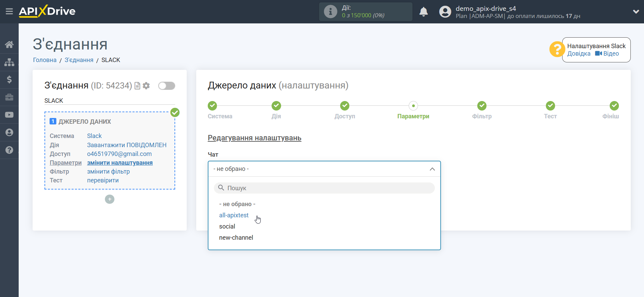Go to Головна breadcrumb
The image size is (644, 297).
tap(45, 60)
